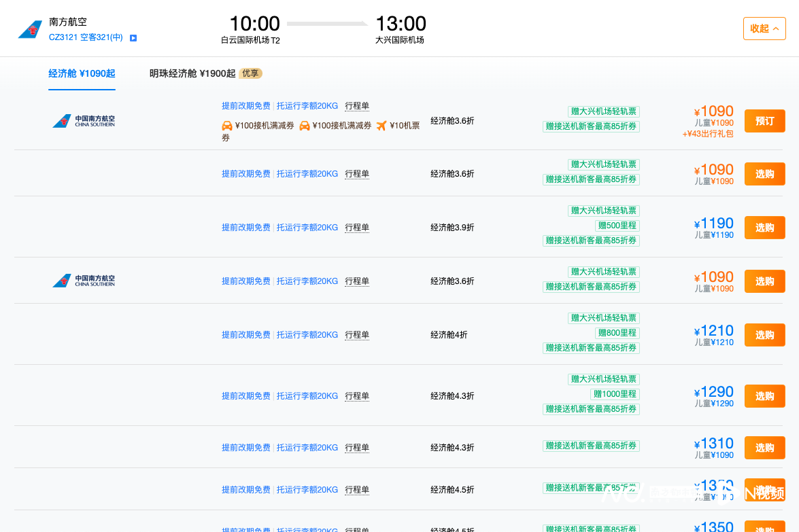Click the blue play icon beside 空客321(中)

[x=133, y=38]
